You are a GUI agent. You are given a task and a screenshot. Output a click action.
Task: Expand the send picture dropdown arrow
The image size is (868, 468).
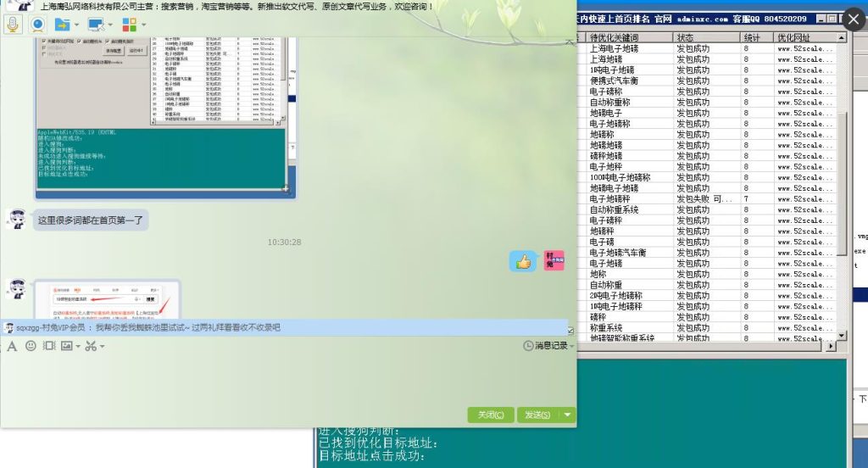tap(78, 346)
